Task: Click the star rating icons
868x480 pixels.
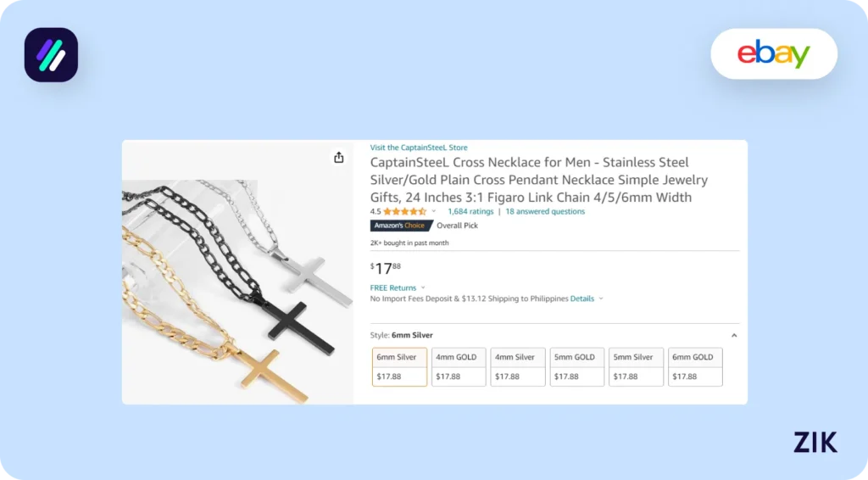Action: (404, 211)
